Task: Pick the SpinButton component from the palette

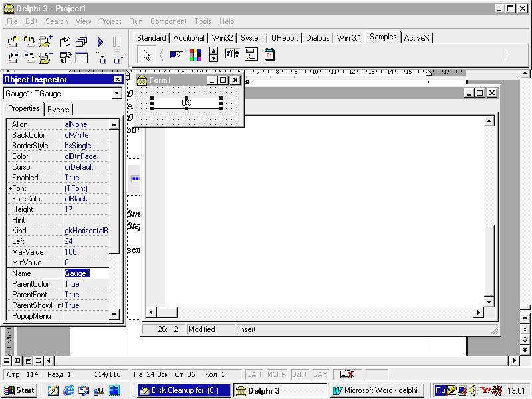Action: (213, 55)
